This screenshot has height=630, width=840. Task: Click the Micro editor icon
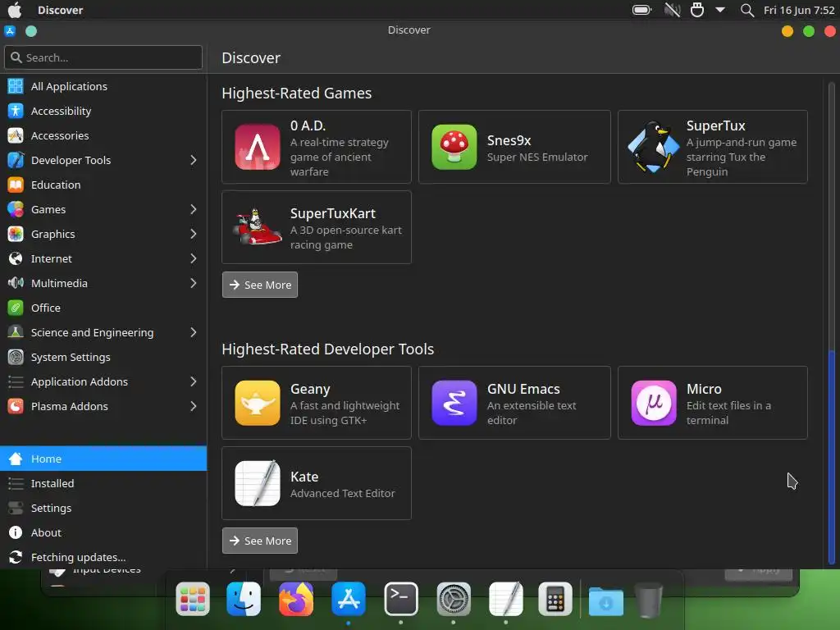point(654,403)
